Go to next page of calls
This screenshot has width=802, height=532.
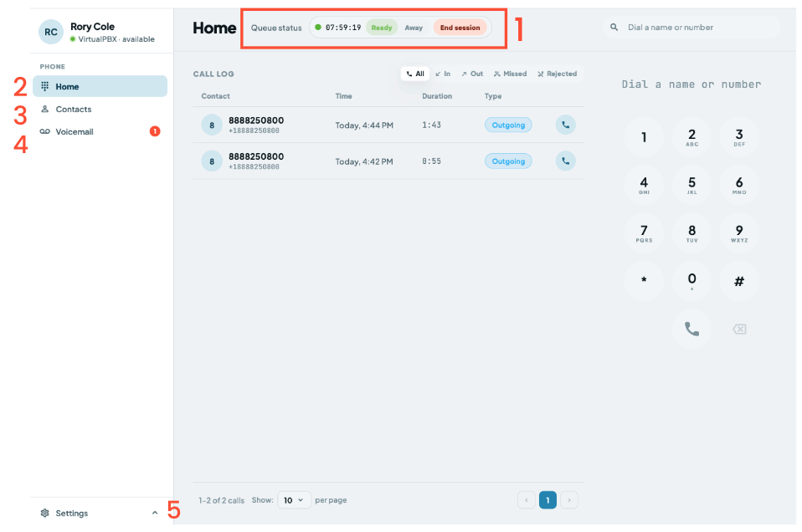(568, 500)
